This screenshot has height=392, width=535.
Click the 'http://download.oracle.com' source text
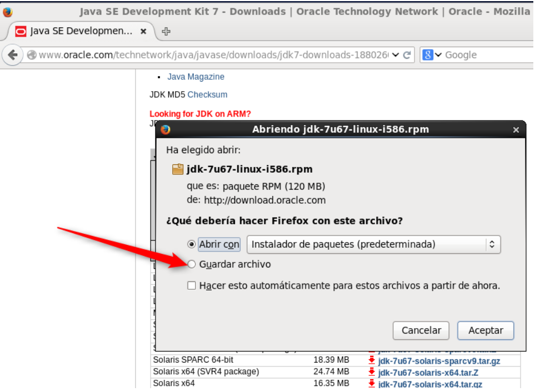click(265, 200)
